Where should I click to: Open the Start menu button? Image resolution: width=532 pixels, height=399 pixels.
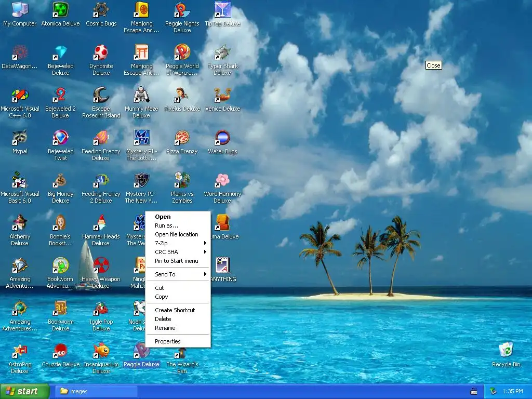[24, 392]
